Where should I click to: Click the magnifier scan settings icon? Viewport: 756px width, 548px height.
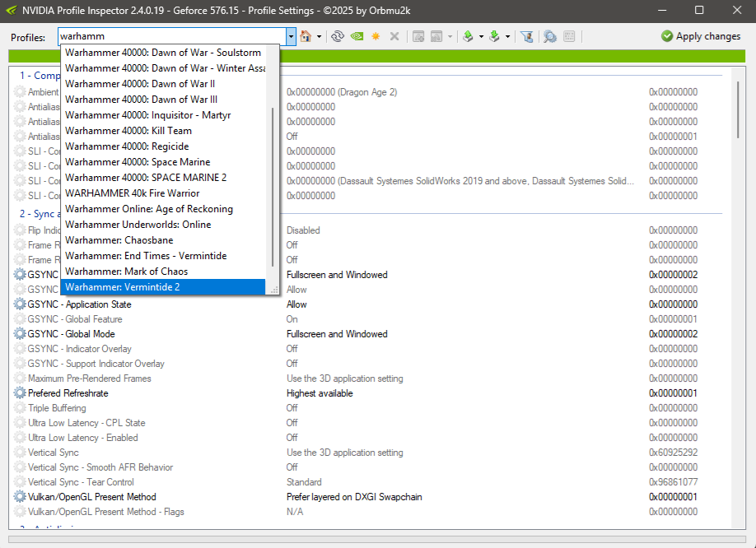click(549, 36)
